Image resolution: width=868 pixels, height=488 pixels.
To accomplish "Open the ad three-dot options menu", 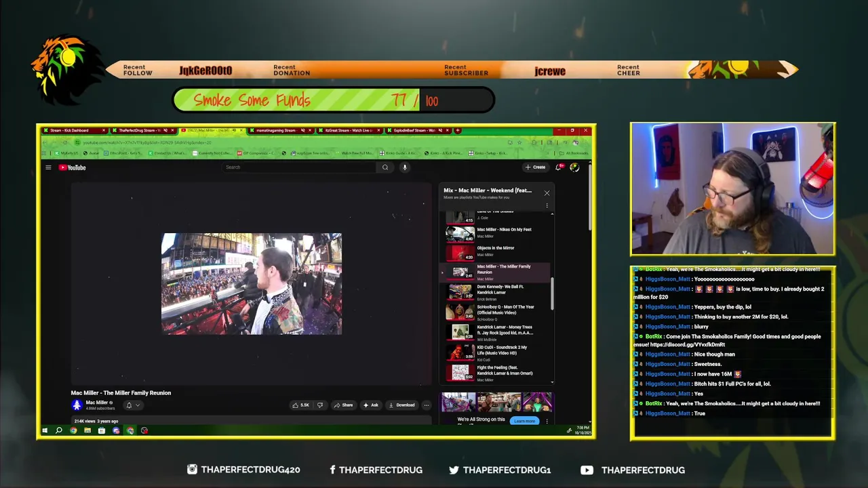I will (x=547, y=421).
